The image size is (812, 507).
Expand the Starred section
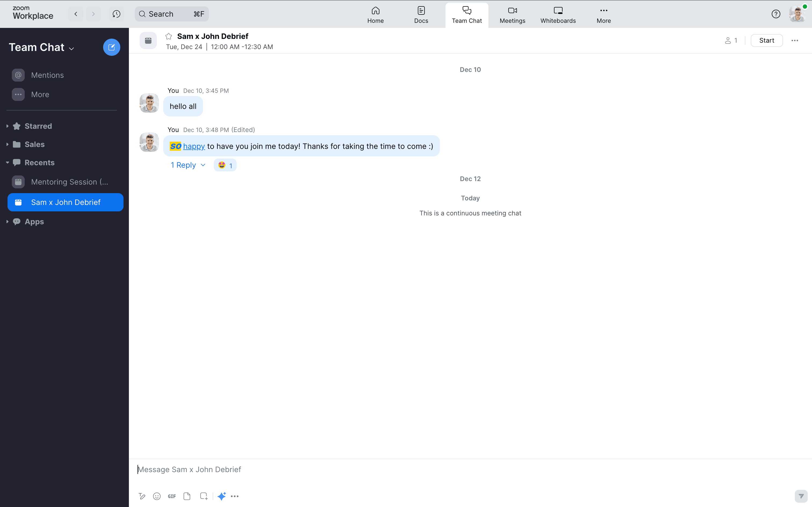[7, 126]
